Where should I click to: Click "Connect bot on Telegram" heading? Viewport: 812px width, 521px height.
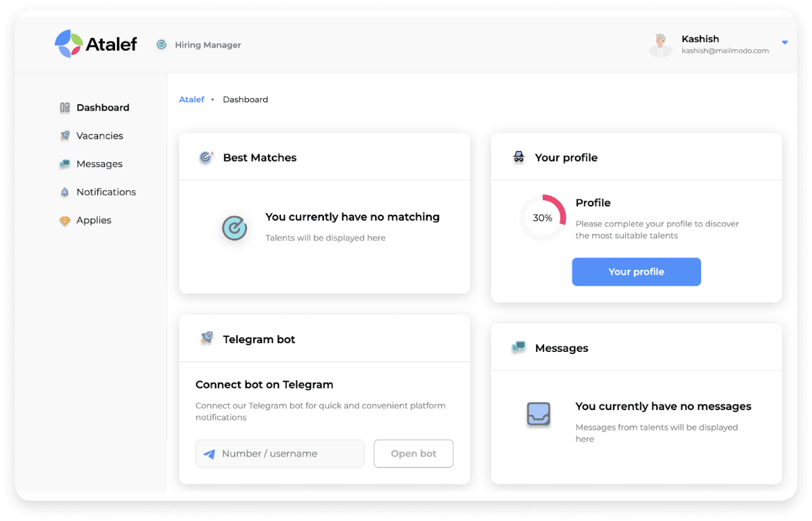click(265, 384)
